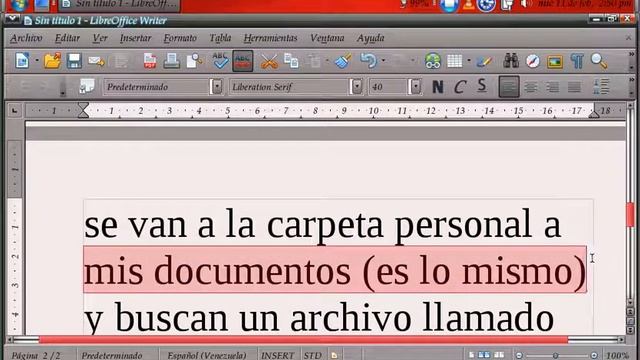Open the Ayuda menu
Image resolution: width=640 pixels, height=360 pixels.
371,38
